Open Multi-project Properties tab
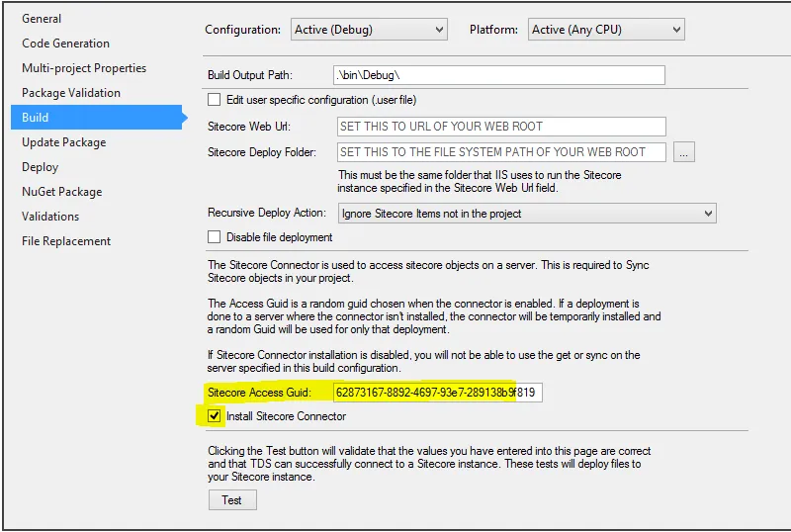 tap(84, 68)
